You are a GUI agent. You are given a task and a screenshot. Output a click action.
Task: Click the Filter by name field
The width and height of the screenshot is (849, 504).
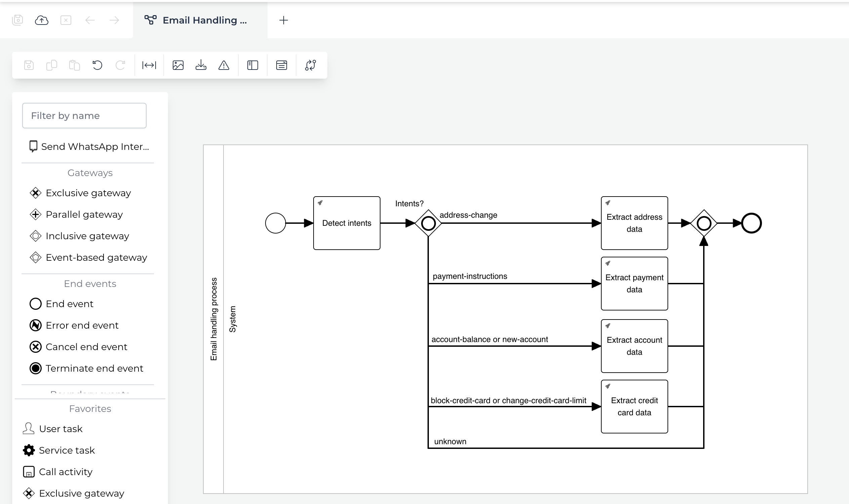(x=84, y=116)
